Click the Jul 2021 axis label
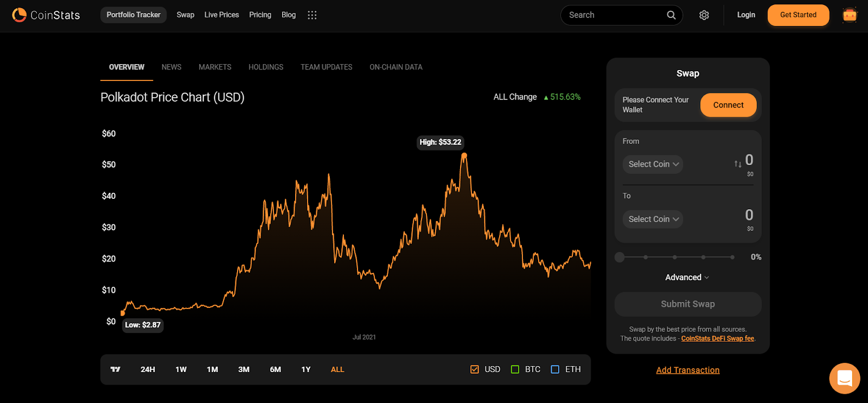 pyautogui.click(x=364, y=337)
